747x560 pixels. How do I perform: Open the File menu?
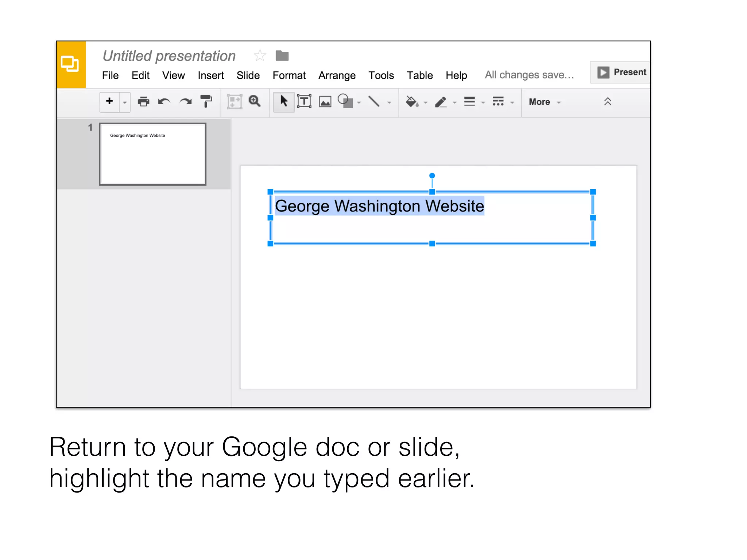pyautogui.click(x=110, y=75)
